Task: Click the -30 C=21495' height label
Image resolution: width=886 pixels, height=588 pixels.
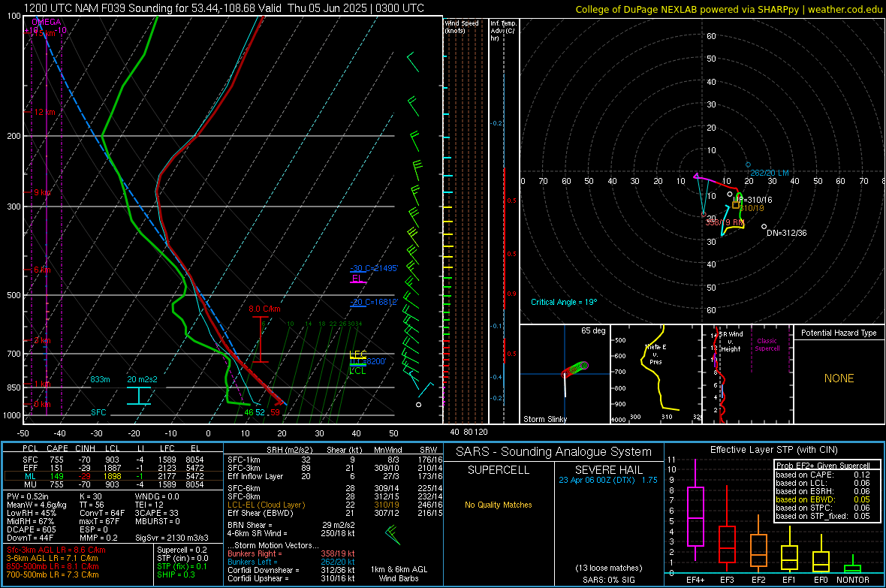Action: [374, 268]
